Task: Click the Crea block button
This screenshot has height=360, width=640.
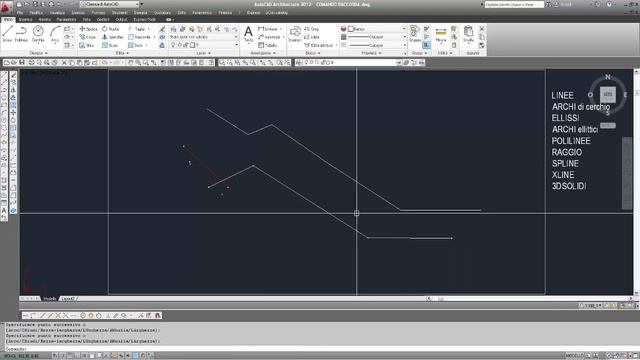Action: pyautogui.click(x=312, y=29)
